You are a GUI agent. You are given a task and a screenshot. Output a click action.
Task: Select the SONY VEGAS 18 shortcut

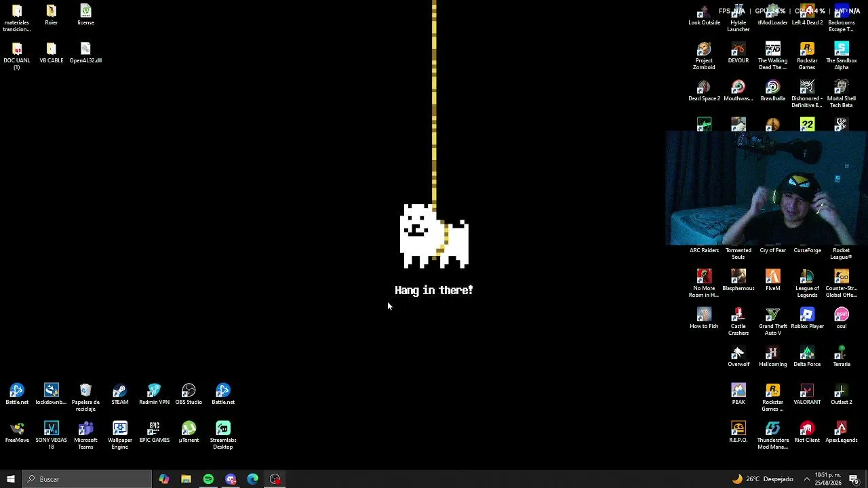[51, 435]
